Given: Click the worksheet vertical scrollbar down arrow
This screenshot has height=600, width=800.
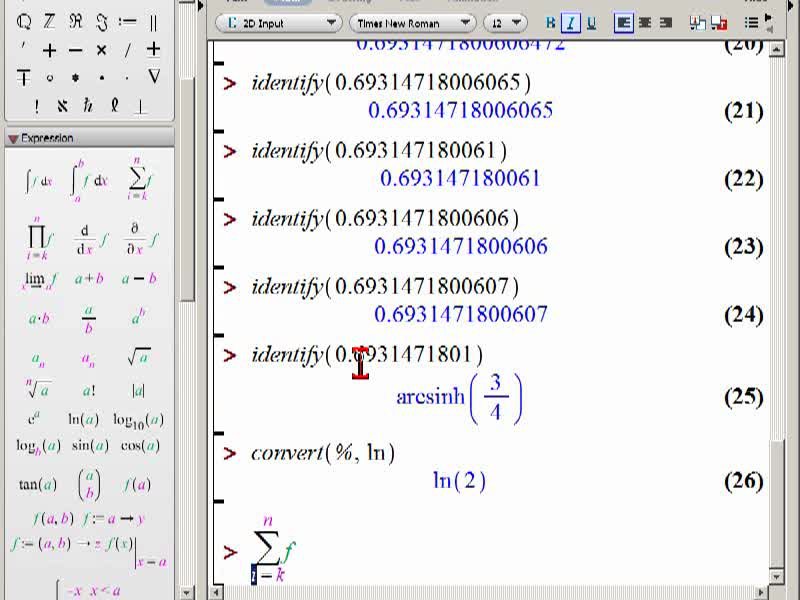Looking at the screenshot, I should tap(777, 577).
